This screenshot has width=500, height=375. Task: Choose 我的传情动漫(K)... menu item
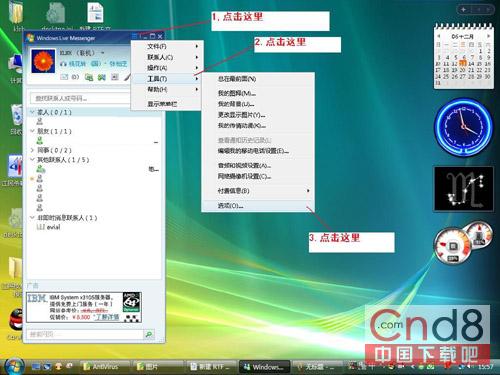point(258,126)
